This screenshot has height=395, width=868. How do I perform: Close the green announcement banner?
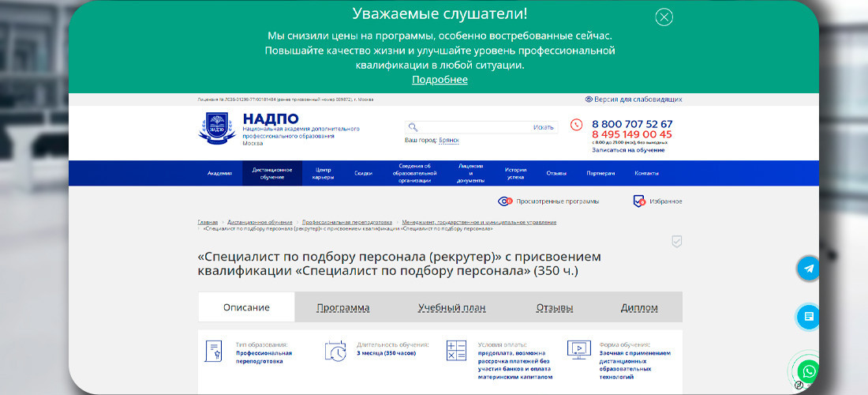664,17
